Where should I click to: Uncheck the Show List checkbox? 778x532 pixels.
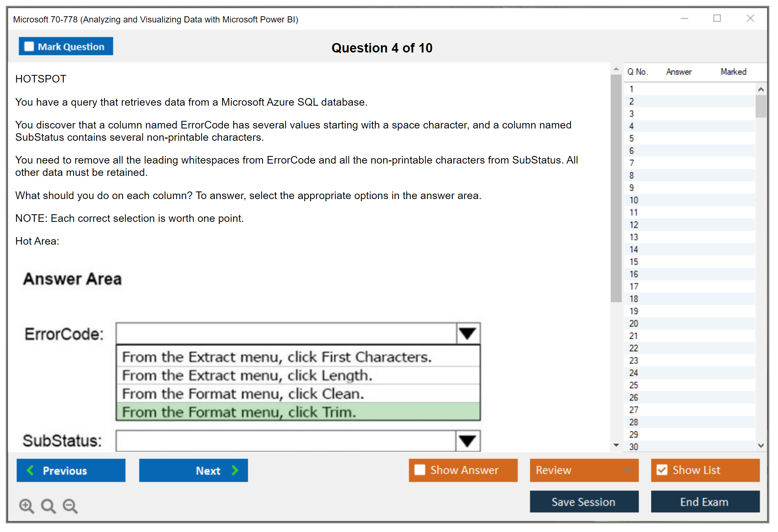pyautogui.click(x=662, y=470)
